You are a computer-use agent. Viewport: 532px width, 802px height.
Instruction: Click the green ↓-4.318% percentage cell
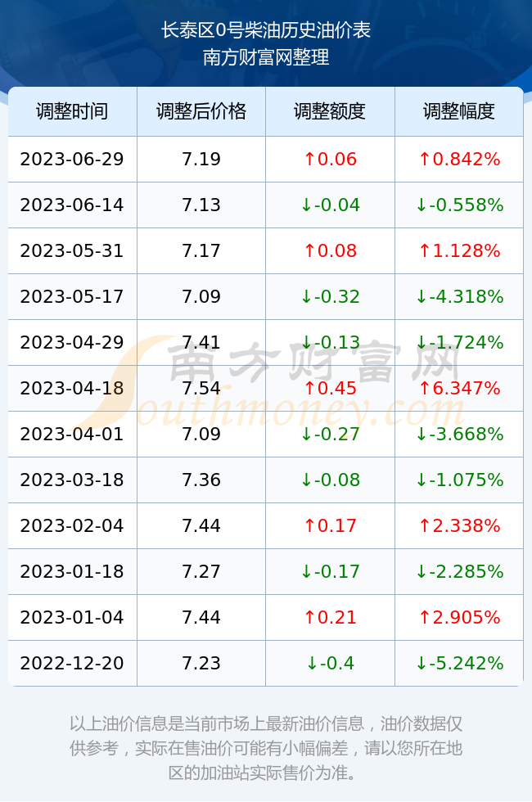459,296
